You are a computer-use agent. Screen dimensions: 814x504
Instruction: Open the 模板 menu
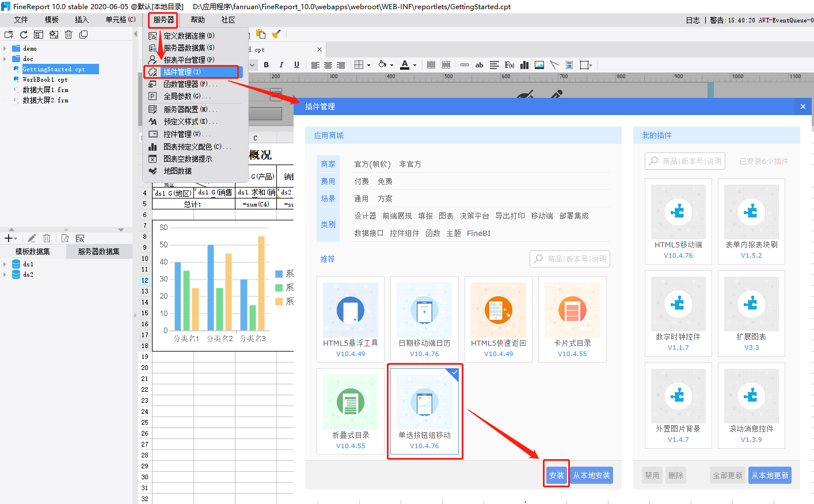coord(52,20)
